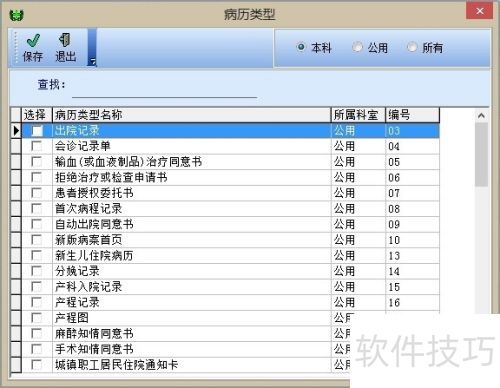Select the row 新版病案首页
Viewport: 500px width, 388px height.
(x=231, y=240)
